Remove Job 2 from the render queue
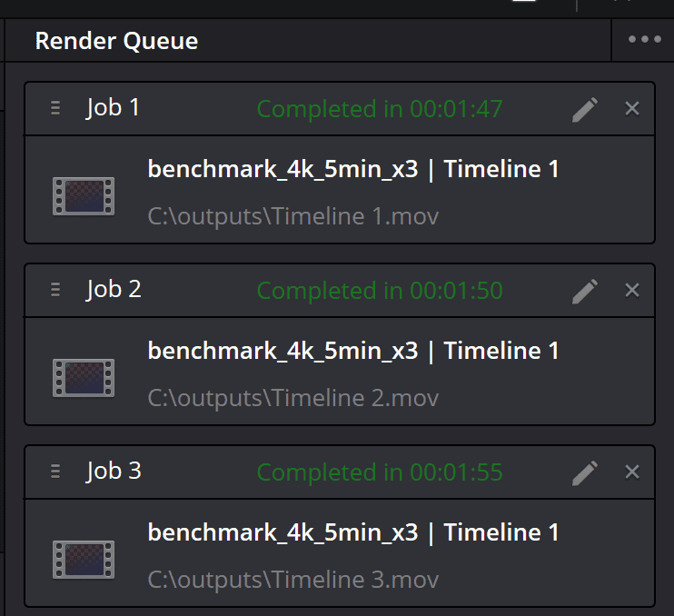Image resolution: width=674 pixels, height=616 pixels. [x=632, y=291]
